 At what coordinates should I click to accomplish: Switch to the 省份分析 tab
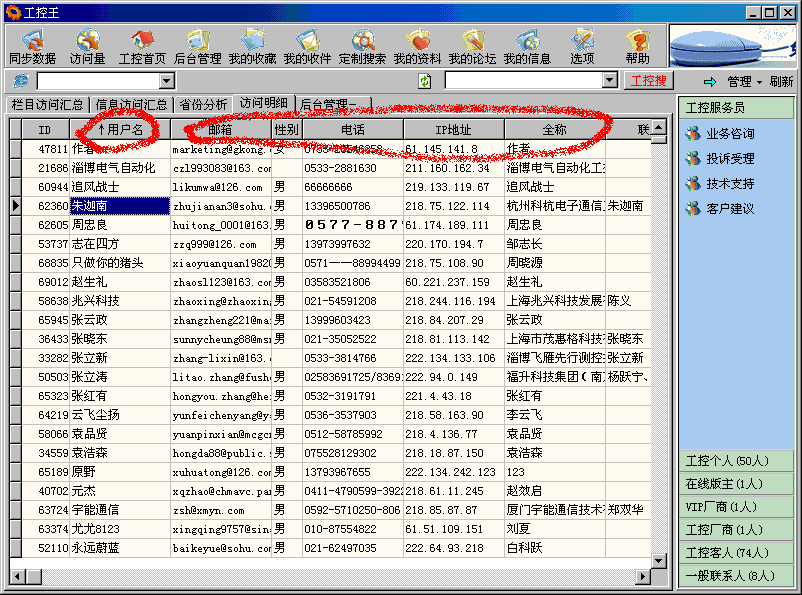(x=203, y=104)
